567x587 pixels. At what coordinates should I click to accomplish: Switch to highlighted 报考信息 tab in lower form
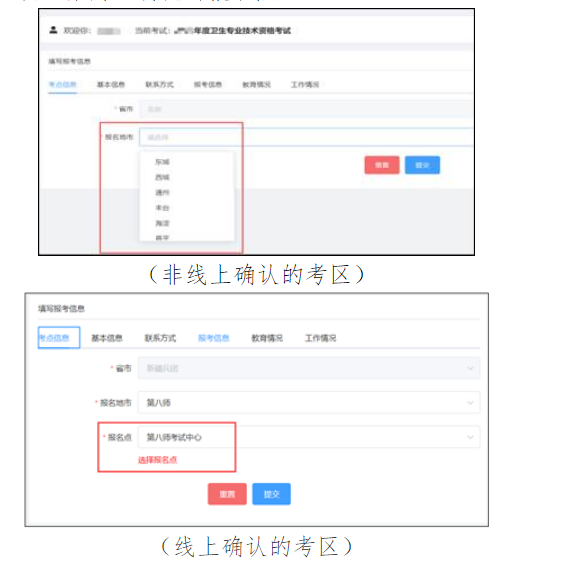coord(214,338)
